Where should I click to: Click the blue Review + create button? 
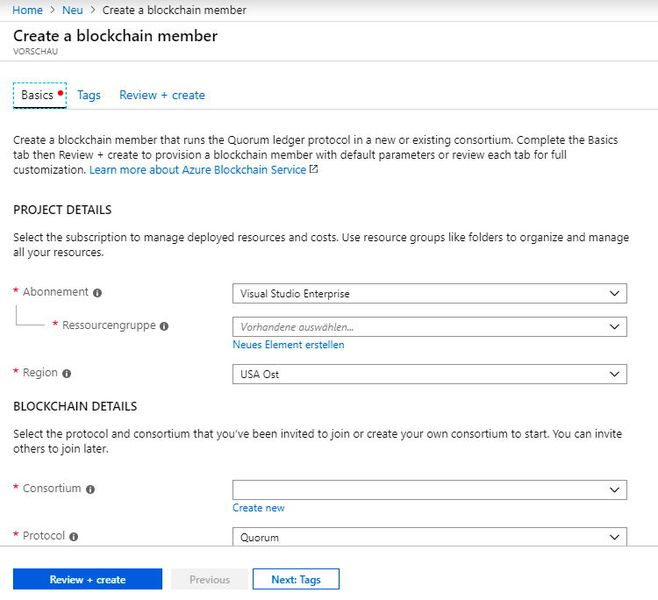click(88, 579)
